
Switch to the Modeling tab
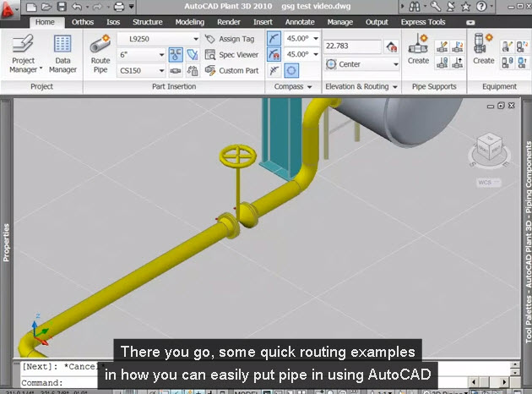coord(190,22)
